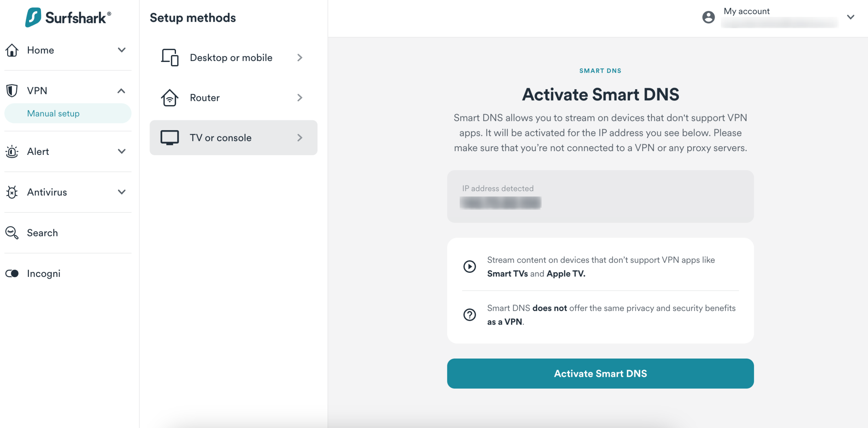Open the Alert bell icon
The width and height of the screenshot is (868, 428).
click(12, 151)
